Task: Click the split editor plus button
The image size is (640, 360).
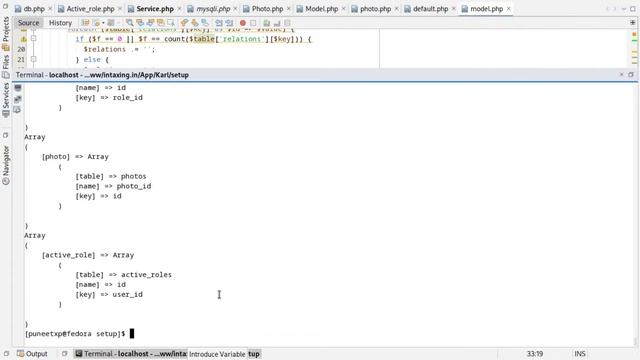Action: point(632,23)
